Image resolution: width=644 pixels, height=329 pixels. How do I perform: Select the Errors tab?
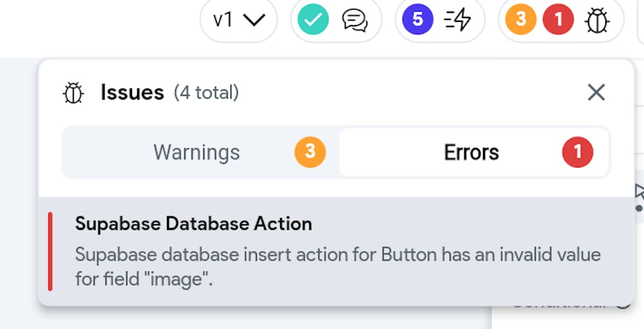(x=474, y=152)
